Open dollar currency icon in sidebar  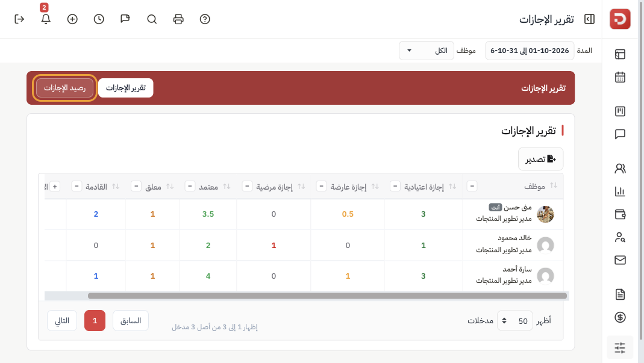point(620,317)
